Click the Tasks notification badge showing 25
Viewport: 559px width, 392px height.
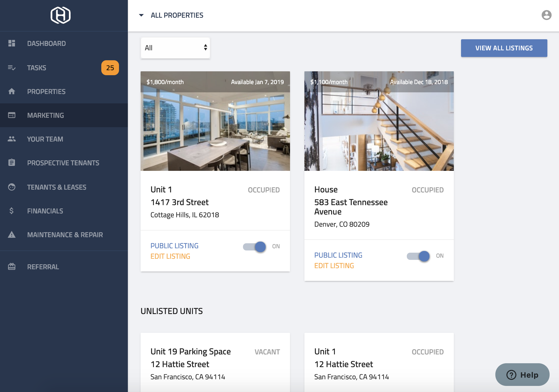coord(110,68)
